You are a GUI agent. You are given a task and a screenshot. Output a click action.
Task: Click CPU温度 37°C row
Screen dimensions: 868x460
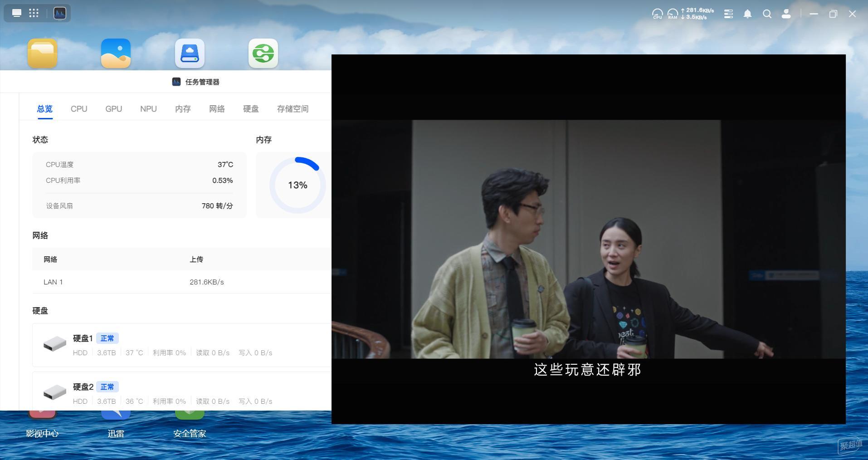pos(139,165)
